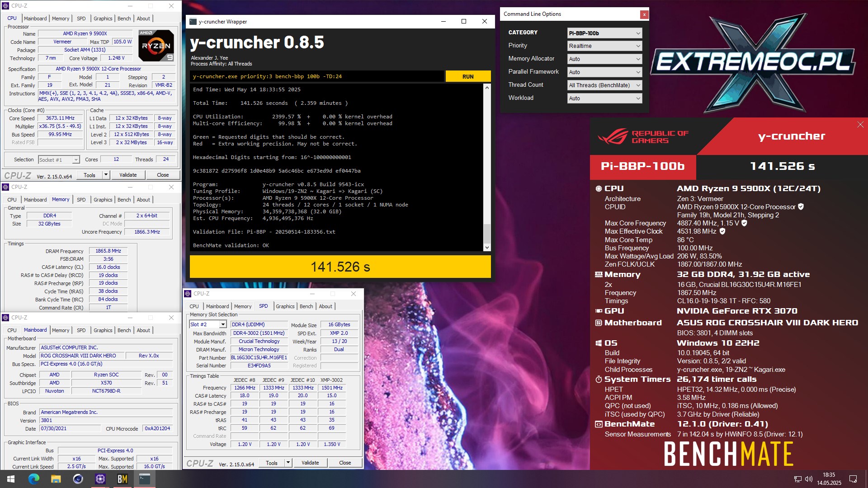This screenshot has height=488, width=868.
Task: Open volume tray icon
Action: [808, 479]
